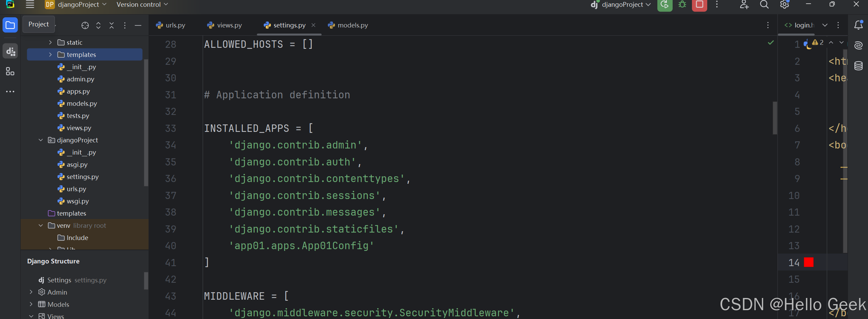Expand all in project tree

pyautogui.click(x=98, y=25)
